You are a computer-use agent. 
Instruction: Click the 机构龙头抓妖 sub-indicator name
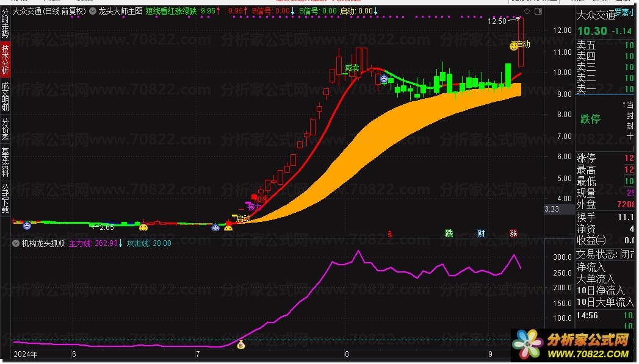43,243
